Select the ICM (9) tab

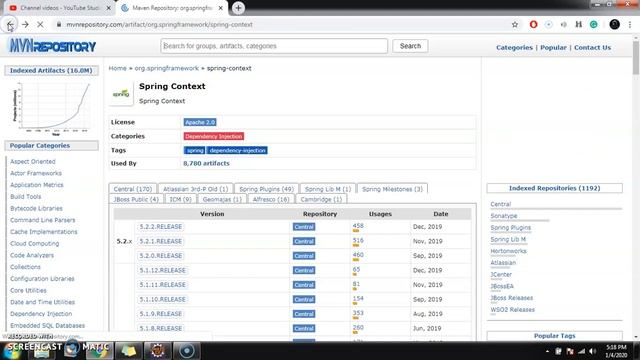pyautogui.click(x=180, y=199)
